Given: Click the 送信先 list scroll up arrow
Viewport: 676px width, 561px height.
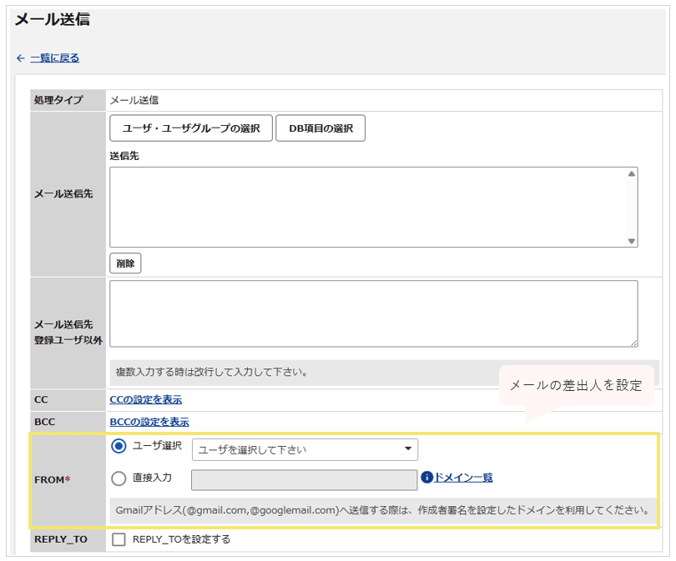Looking at the screenshot, I should point(632,174).
